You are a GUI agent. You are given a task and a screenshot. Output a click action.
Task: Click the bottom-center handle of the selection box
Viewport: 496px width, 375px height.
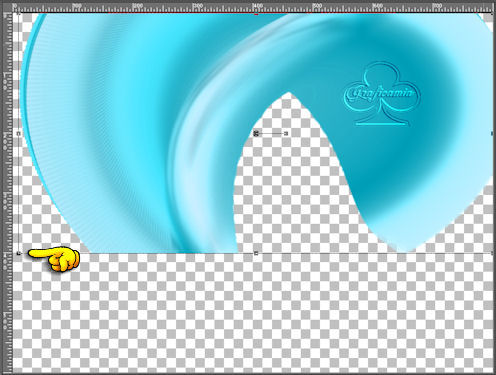(256, 254)
